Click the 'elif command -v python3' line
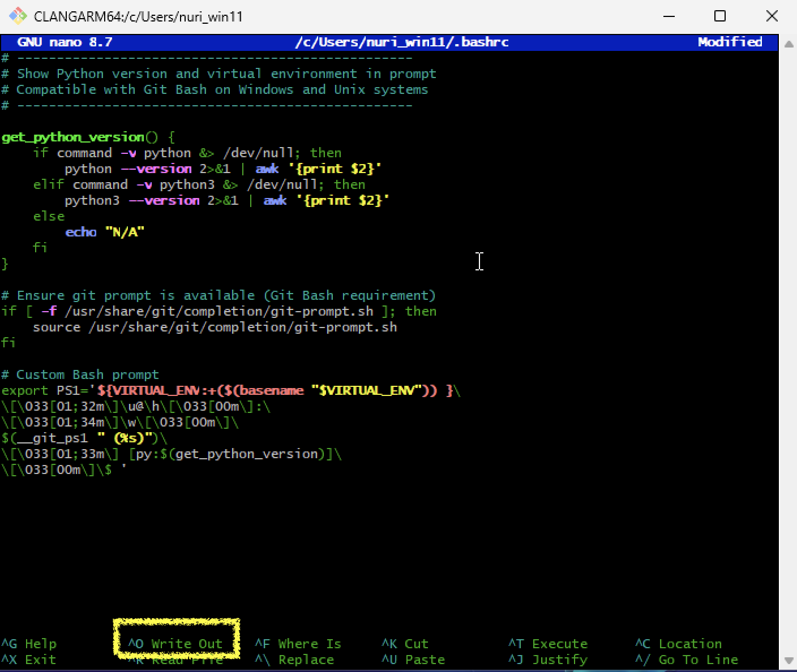 (199, 184)
